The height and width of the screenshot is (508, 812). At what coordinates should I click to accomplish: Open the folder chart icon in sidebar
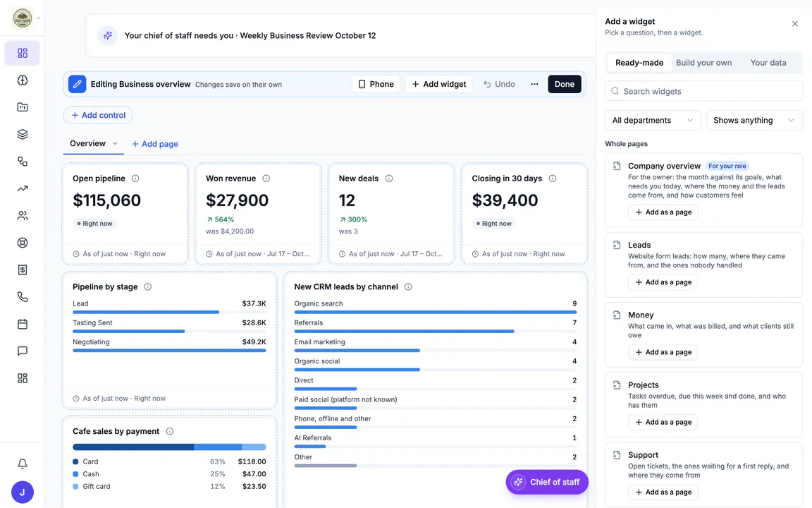tap(23, 107)
